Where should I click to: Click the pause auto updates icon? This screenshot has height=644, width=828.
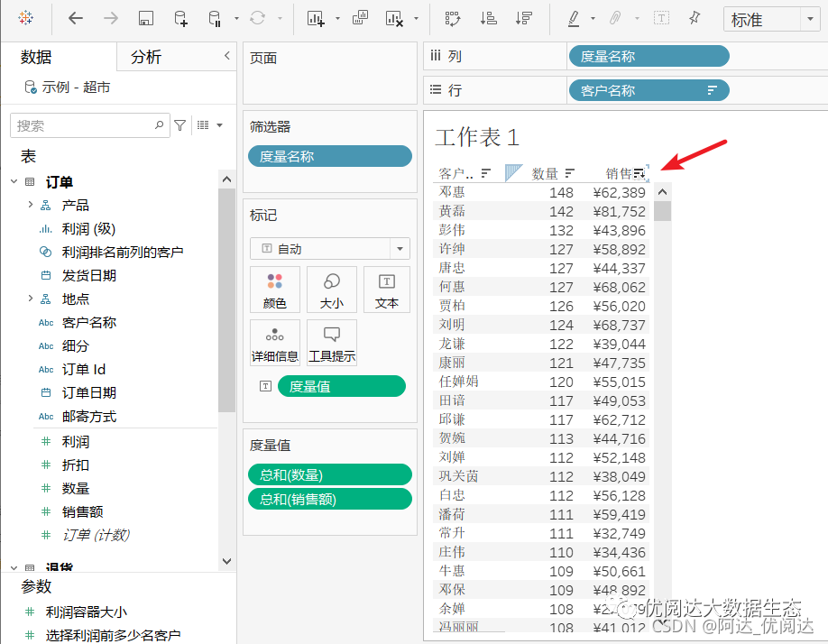[x=215, y=18]
